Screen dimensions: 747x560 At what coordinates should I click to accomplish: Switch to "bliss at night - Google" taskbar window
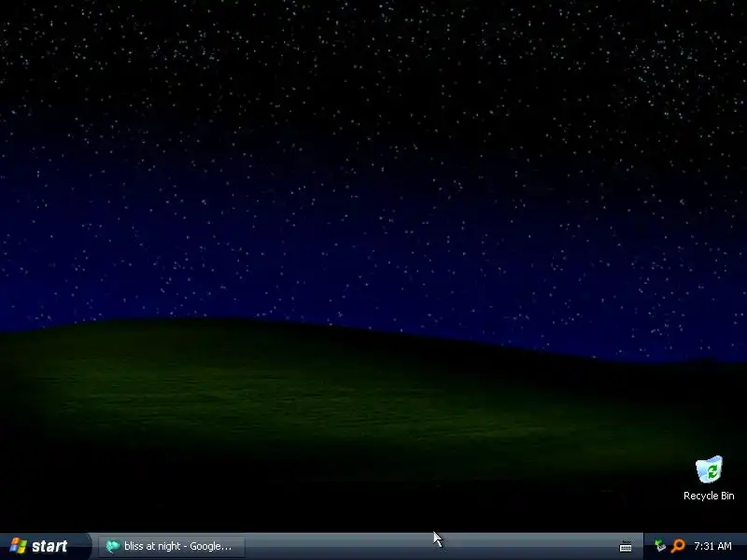click(172, 546)
